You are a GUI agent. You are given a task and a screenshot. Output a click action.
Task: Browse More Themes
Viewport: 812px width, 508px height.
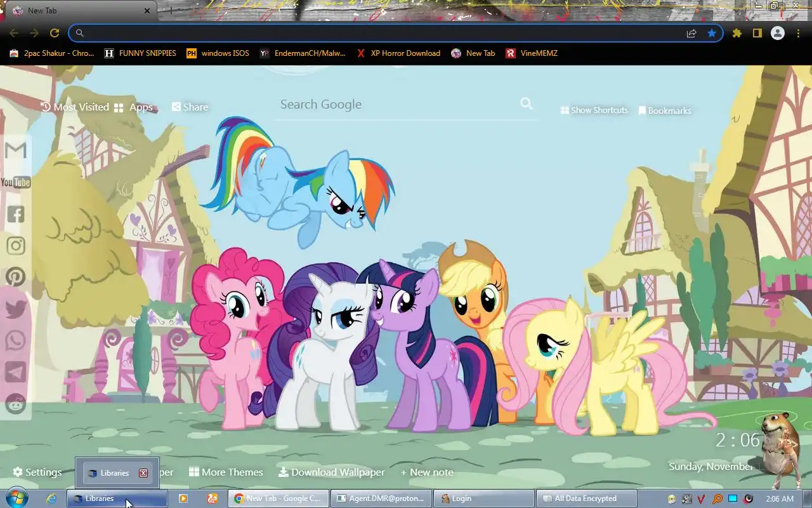coord(227,472)
